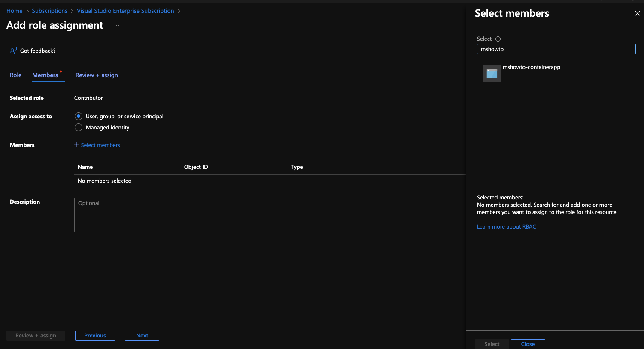Viewport: 644px width, 349px height.
Task: Click the info icon next to Select label
Action: 498,39
